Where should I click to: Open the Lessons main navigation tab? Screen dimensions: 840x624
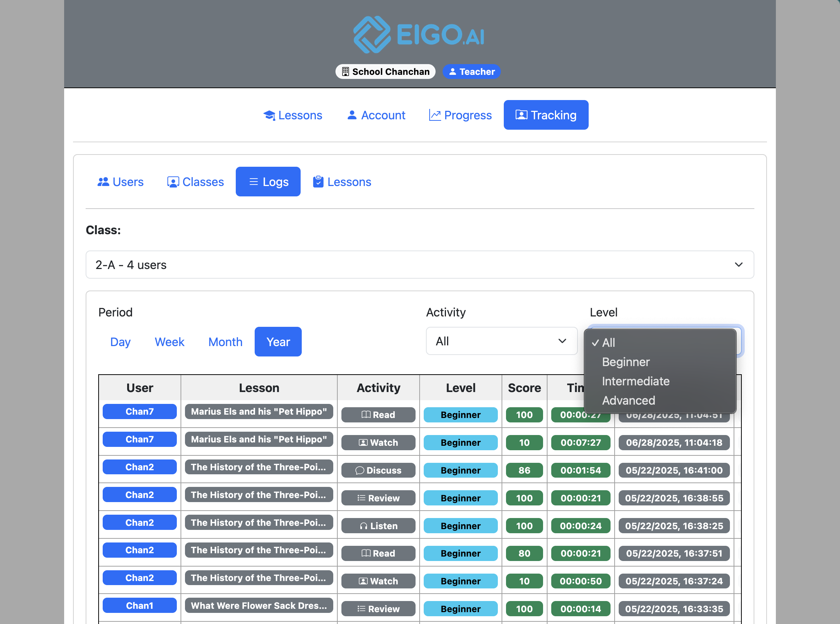point(293,115)
